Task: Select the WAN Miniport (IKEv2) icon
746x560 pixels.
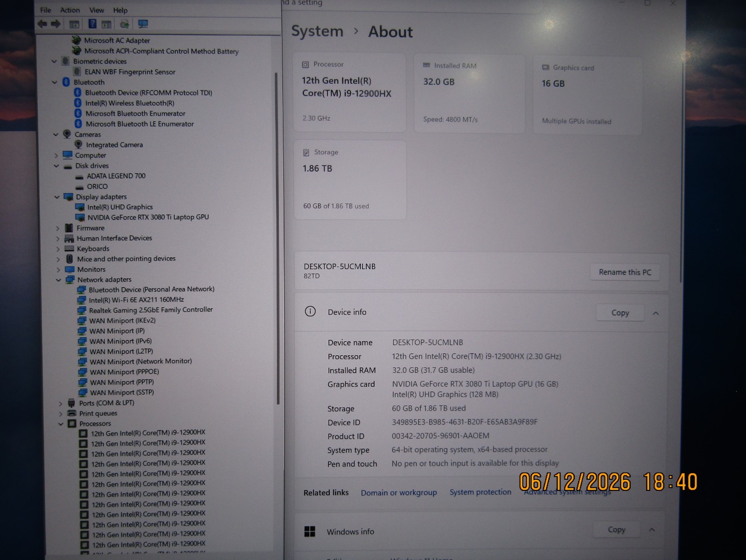Action: click(82, 321)
